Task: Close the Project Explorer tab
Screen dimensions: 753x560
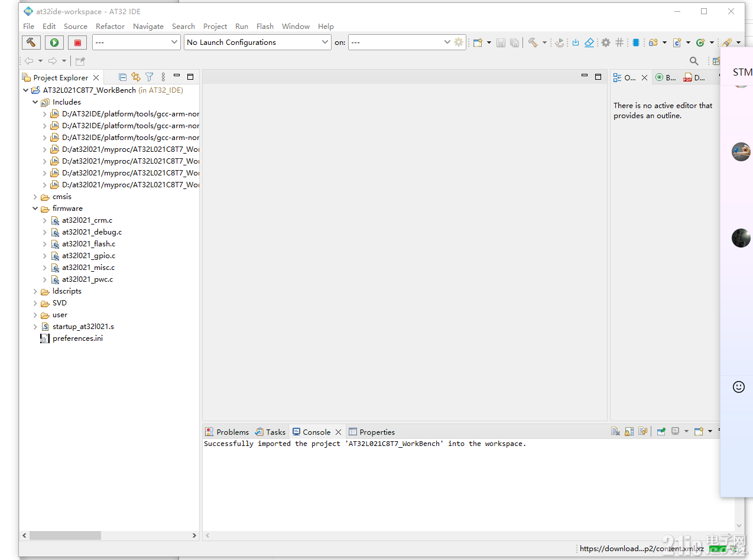Action: [x=96, y=77]
